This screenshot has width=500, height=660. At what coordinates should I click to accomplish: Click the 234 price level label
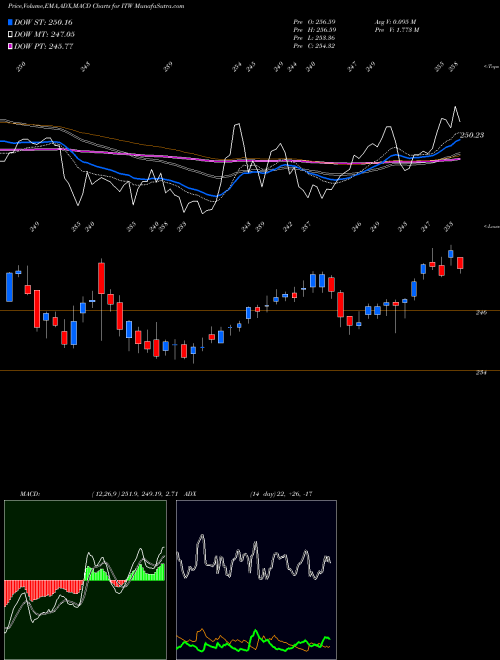tap(481, 373)
